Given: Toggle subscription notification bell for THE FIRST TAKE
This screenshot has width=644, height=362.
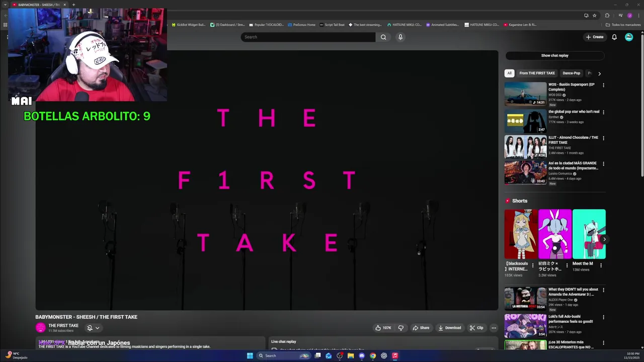Looking at the screenshot, I should [93, 328].
